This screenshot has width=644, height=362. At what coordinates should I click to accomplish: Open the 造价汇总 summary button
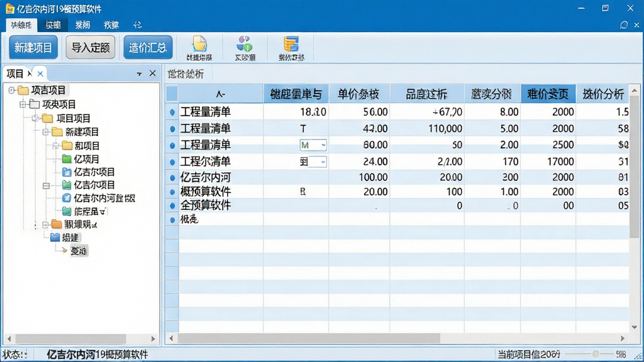point(148,48)
